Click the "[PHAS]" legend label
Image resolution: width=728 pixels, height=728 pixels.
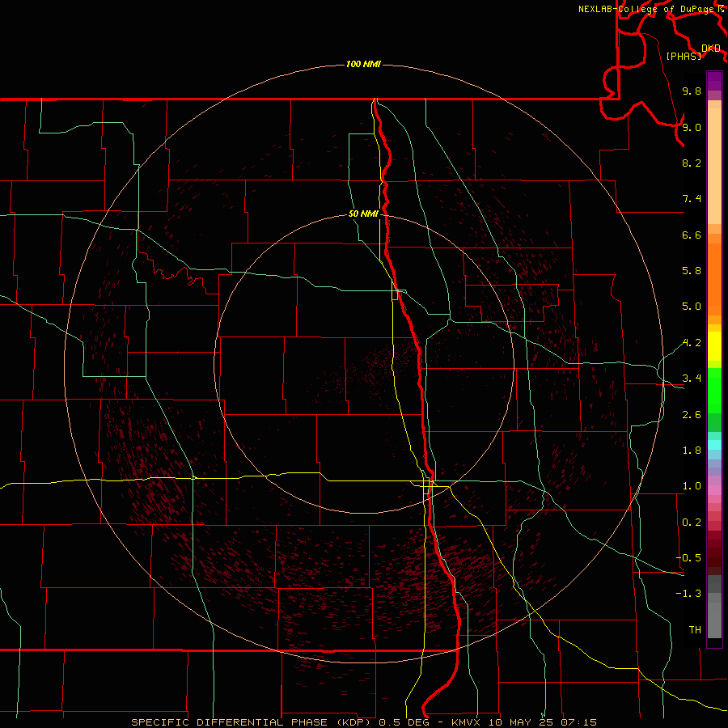[x=684, y=56]
